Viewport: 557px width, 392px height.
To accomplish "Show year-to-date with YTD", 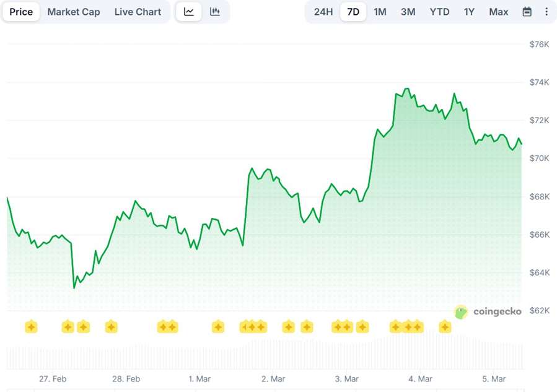I will coord(439,12).
